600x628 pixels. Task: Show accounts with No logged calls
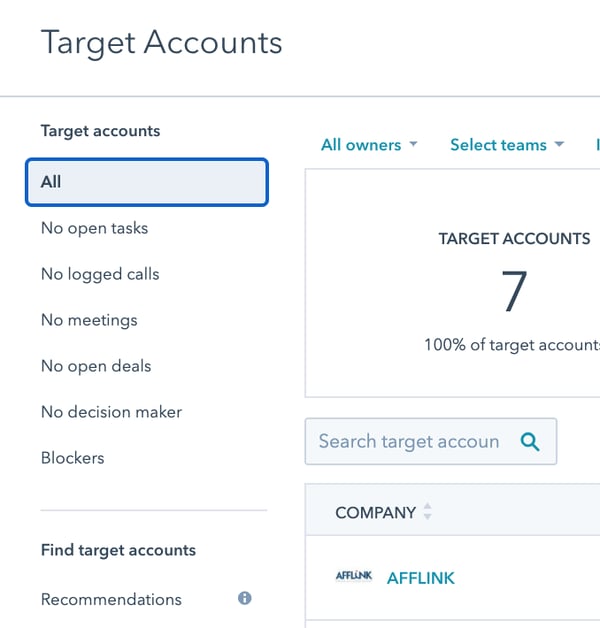[100, 274]
